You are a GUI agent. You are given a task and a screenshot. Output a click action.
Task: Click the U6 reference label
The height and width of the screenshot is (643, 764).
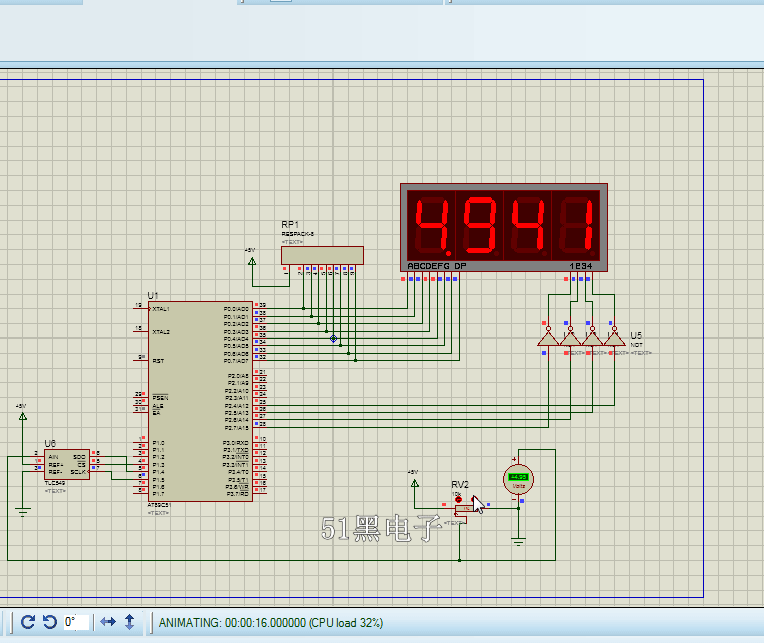point(50,443)
